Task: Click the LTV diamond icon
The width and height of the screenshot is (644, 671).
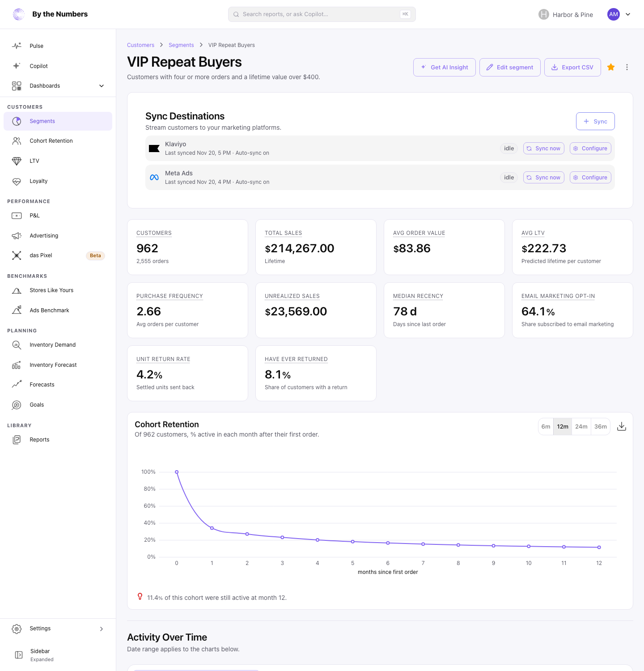Action: [17, 161]
